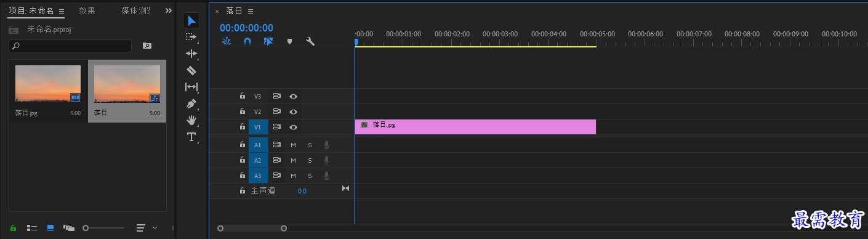Switch to the 媒体浏览 tab
Image resolution: width=868 pixels, height=239 pixels.
136,10
